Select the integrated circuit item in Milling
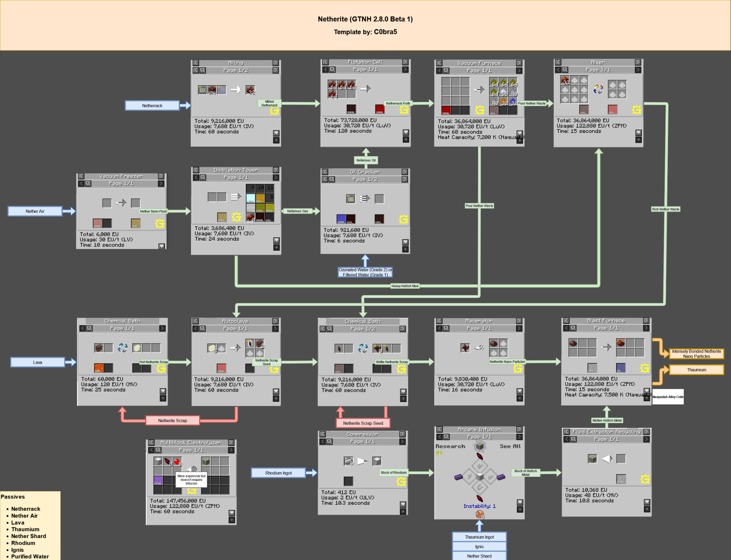The height and width of the screenshot is (560, 731). coord(202,90)
